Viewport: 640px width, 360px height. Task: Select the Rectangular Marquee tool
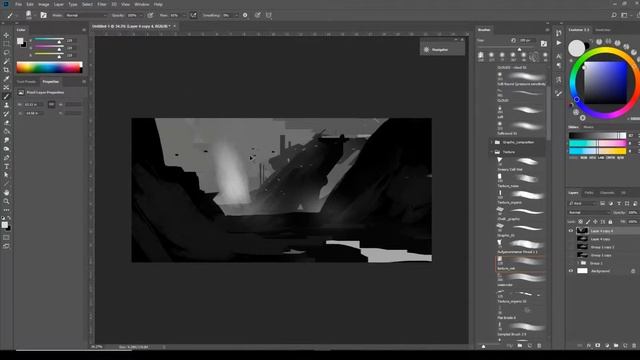coord(6,44)
